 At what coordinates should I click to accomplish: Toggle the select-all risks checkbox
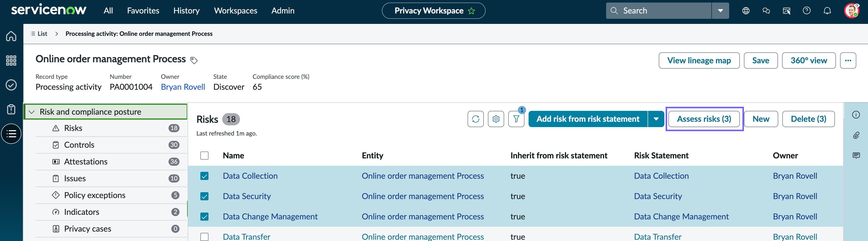pos(204,155)
